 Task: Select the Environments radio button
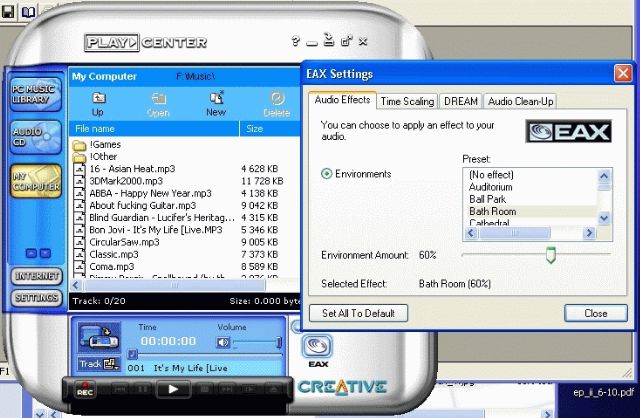tap(327, 174)
